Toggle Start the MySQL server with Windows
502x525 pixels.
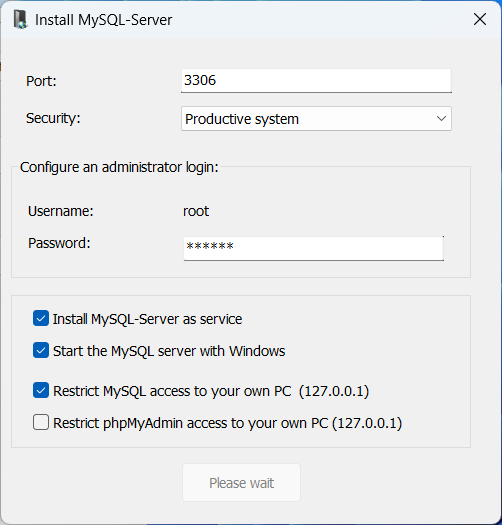coord(41,351)
